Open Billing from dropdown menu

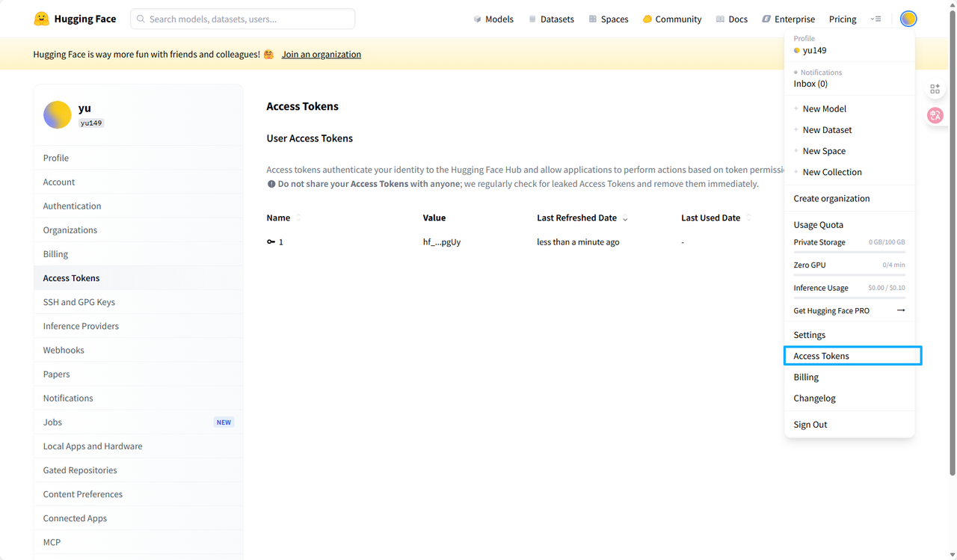(x=849, y=377)
